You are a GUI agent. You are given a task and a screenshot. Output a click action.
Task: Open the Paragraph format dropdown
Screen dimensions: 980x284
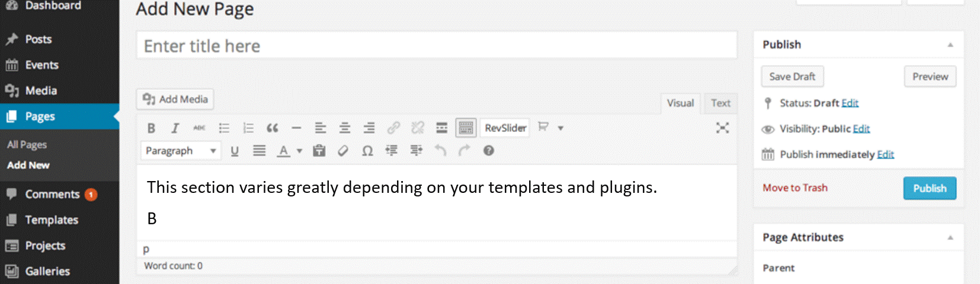pos(181,151)
